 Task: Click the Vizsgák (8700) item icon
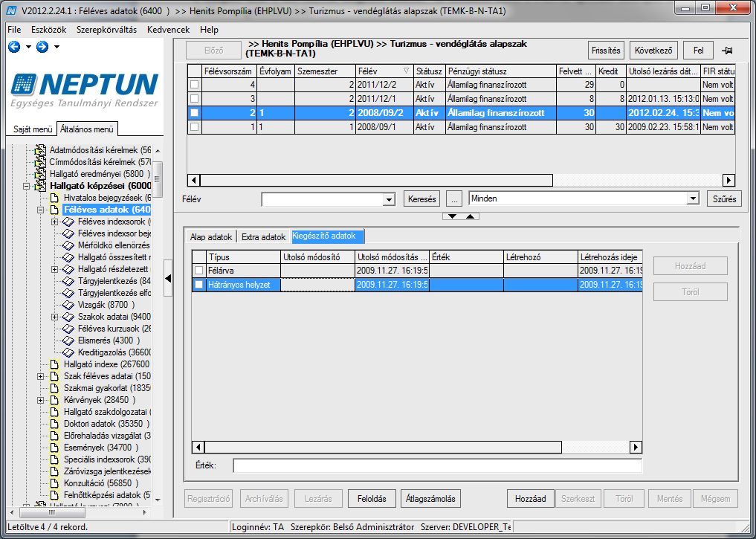(x=68, y=305)
